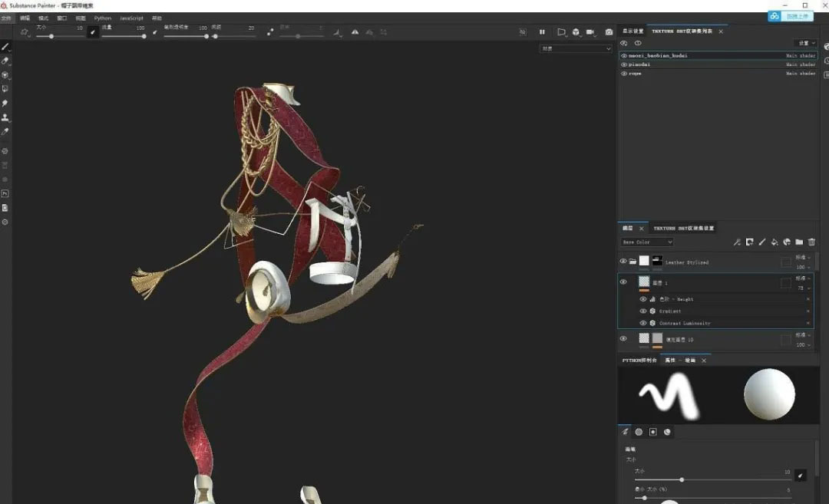
Task: Select the Polygon Fill tool in left toolbar
Action: pos(5,89)
